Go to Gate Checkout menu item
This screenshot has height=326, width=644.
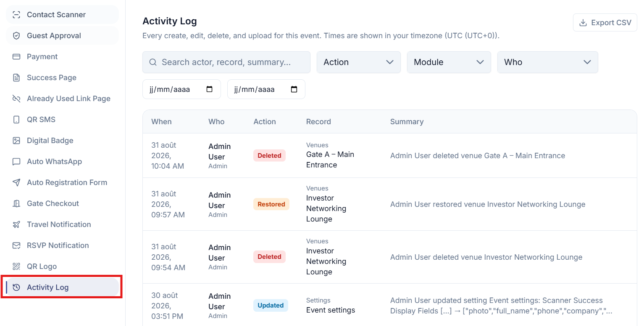pyautogui.click(x=63, y=203)
